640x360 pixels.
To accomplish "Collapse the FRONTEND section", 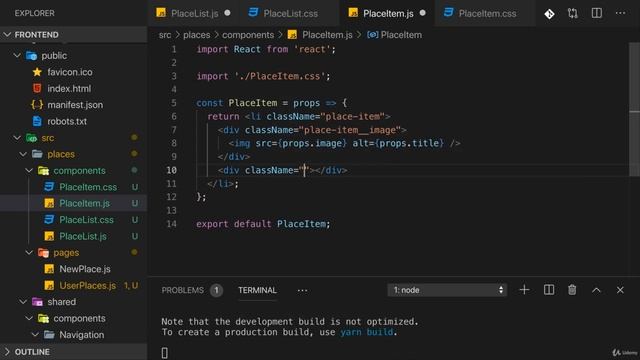I will coord(36,35).
